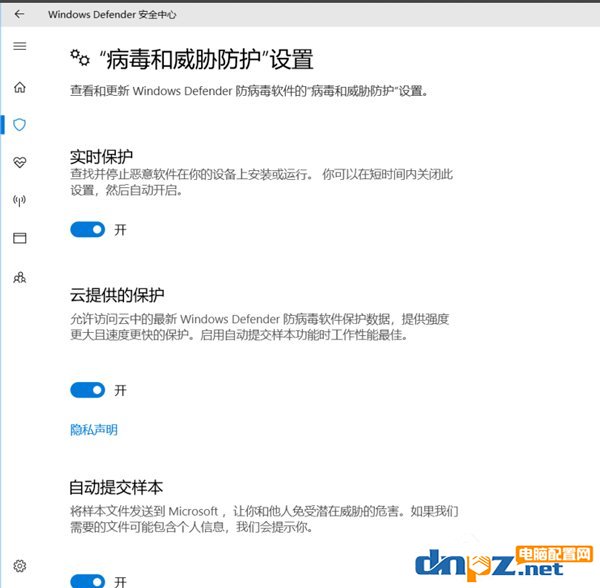Open the 隐私声明 link
Screen dimensions: 600x588
pos(94,430)
